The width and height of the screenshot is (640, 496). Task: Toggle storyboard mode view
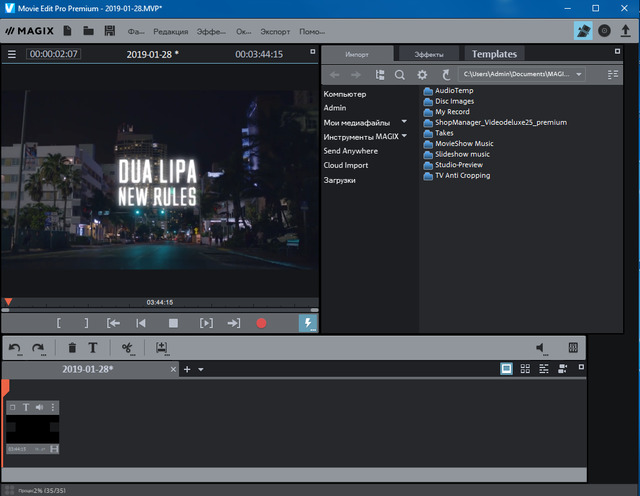coord(507,369)
